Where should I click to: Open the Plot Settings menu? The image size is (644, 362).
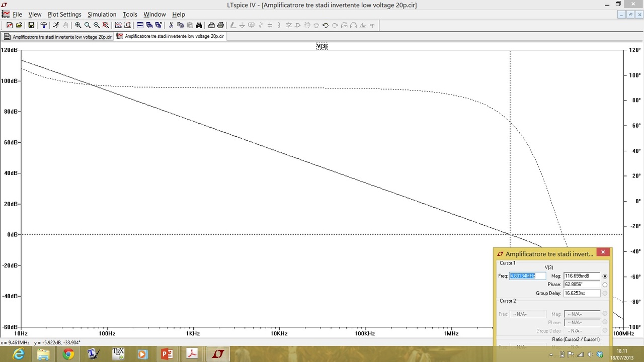tap(64, 15)
